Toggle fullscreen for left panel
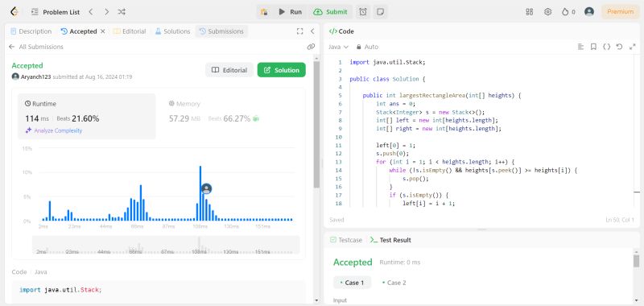 [299, 31]
